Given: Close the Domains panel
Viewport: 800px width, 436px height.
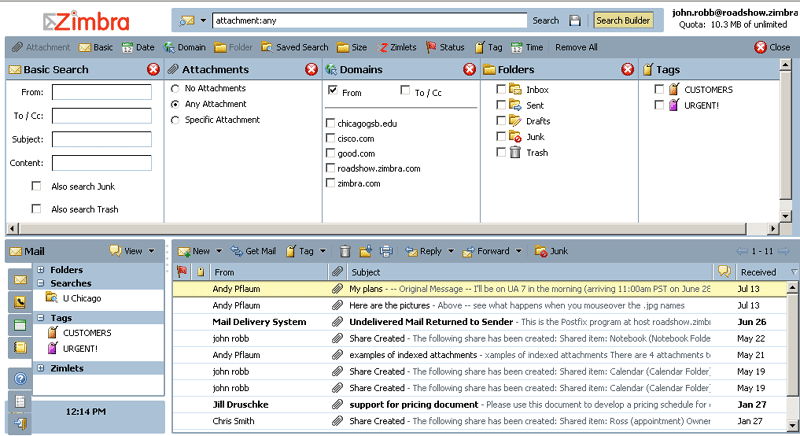Looking at the screenshot, I should (x=469, y=69).
